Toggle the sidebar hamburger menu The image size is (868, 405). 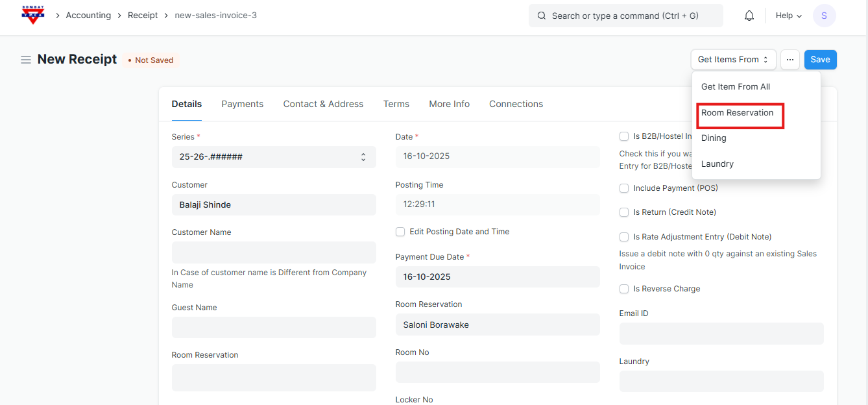pyautogui.click(x=26, y=60)
